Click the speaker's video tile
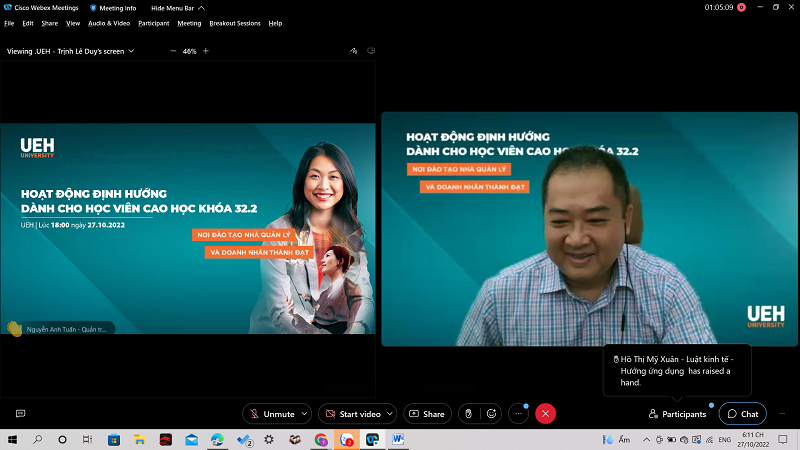This screenshot has width=800, height=450. (589, 229)
